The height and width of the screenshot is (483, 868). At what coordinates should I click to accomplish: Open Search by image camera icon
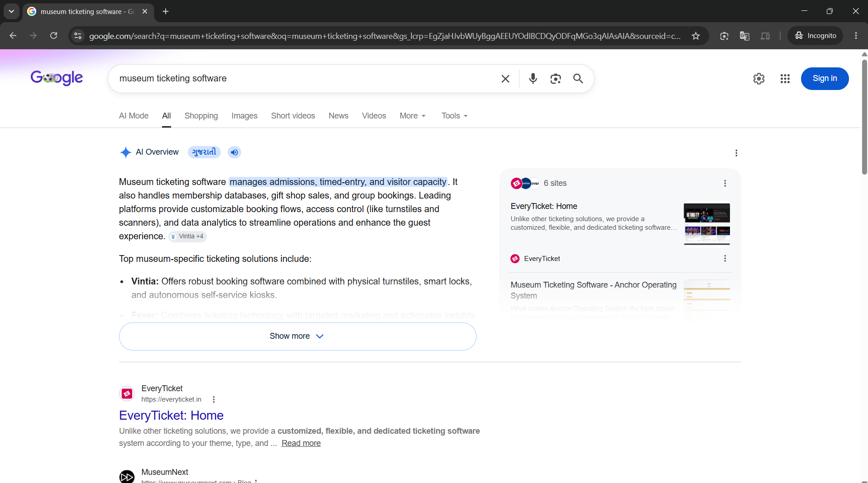click(556, 79)
